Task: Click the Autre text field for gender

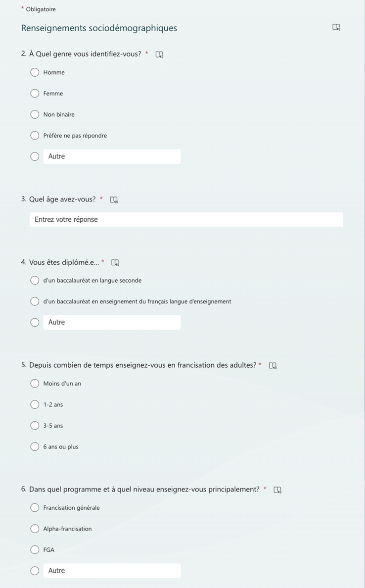Action: tap(112, 156)
